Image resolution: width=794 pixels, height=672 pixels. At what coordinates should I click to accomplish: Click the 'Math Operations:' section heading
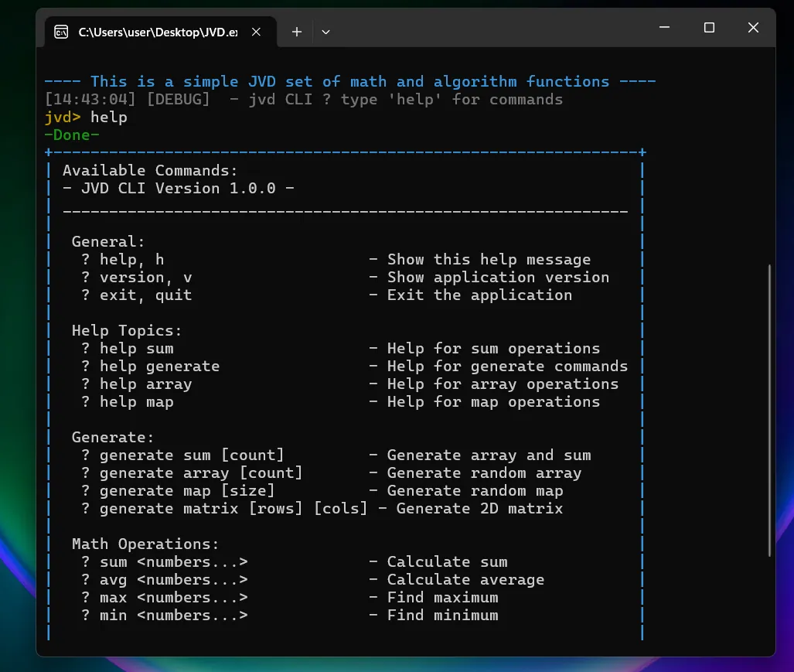[145, 544]
